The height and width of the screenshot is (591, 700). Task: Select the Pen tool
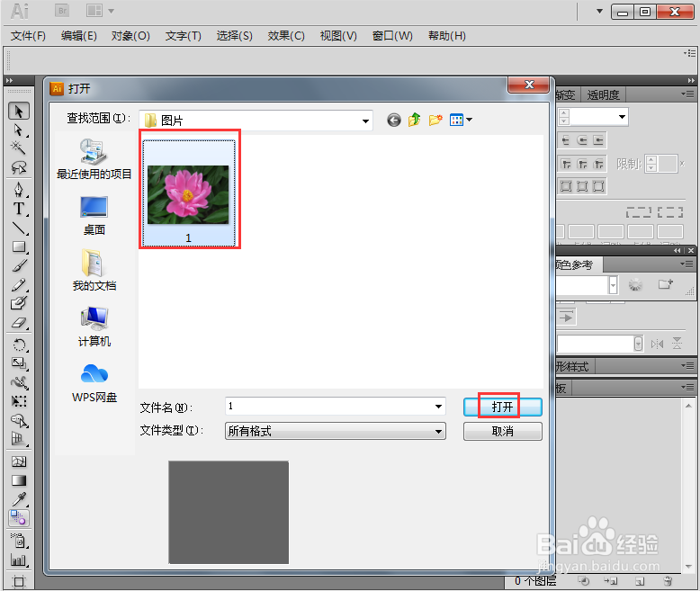tap(19, 190)
